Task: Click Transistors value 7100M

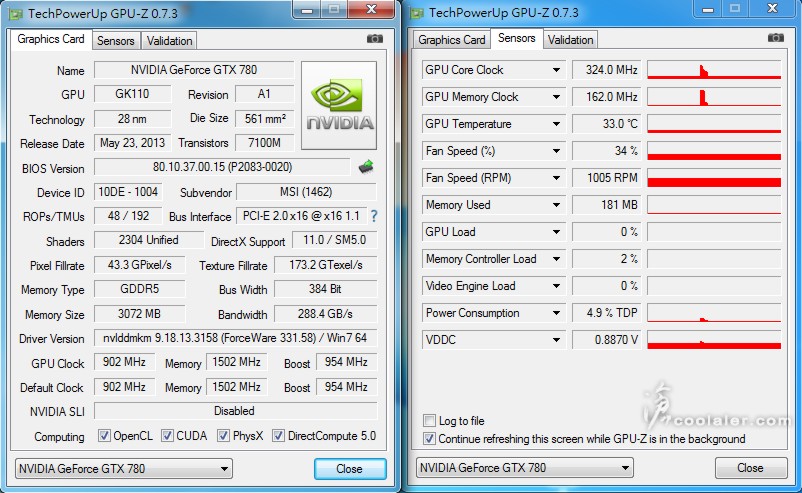Action: 264,143
